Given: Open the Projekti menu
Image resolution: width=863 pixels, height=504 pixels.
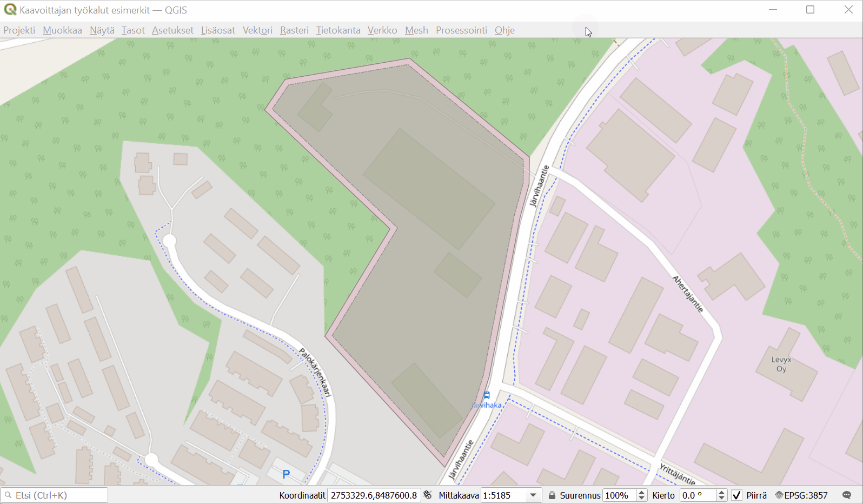Looking at the screenshot, I should (x=19, y=30).
